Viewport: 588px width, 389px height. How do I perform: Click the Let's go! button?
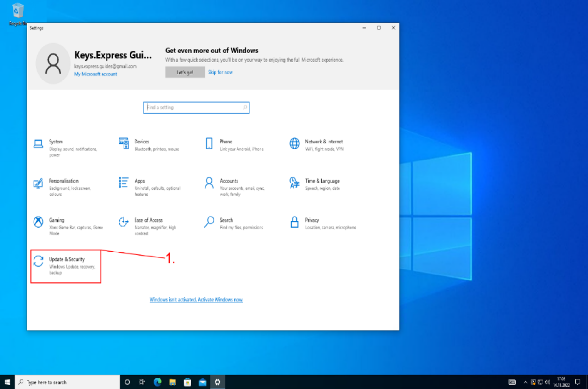pos(185,72)
